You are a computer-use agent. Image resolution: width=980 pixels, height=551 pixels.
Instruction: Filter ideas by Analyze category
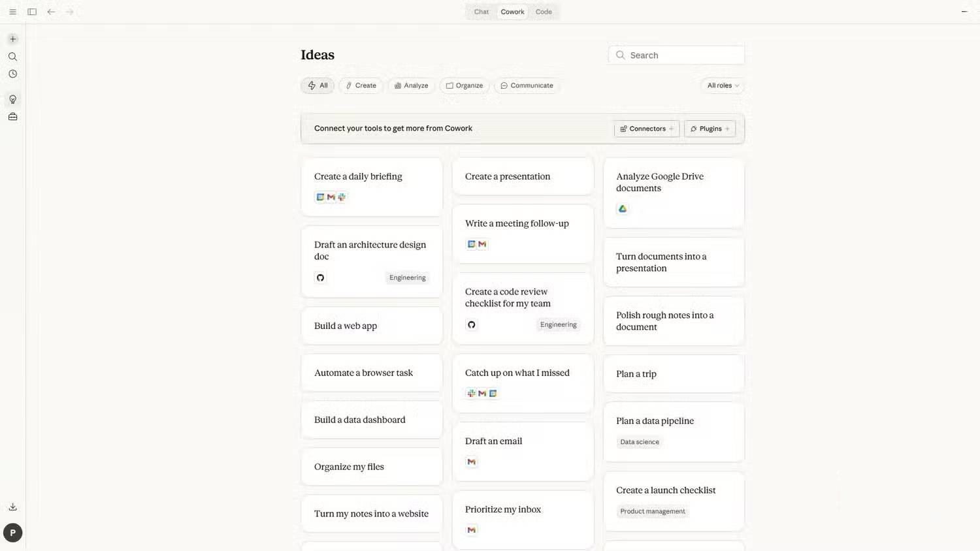(411, 86)
